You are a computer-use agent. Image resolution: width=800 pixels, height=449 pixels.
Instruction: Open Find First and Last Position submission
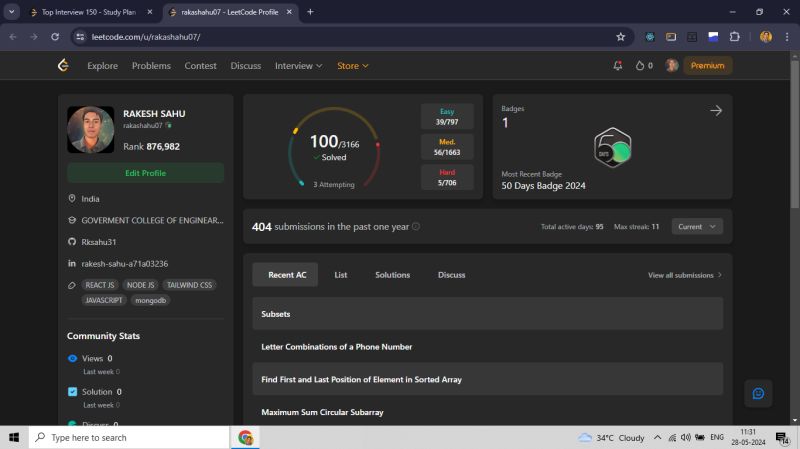(x=488, y=379)
